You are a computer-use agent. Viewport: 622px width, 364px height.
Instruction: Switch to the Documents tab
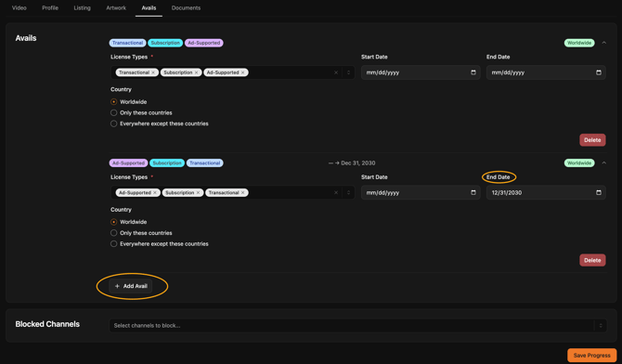pyautogui.click(x=186, y=8)
